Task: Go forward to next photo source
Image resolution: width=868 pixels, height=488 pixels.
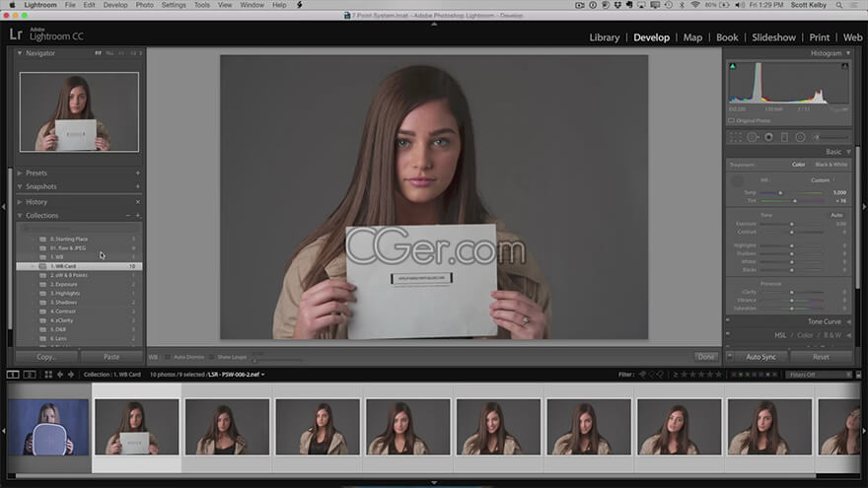Action: 71,375
